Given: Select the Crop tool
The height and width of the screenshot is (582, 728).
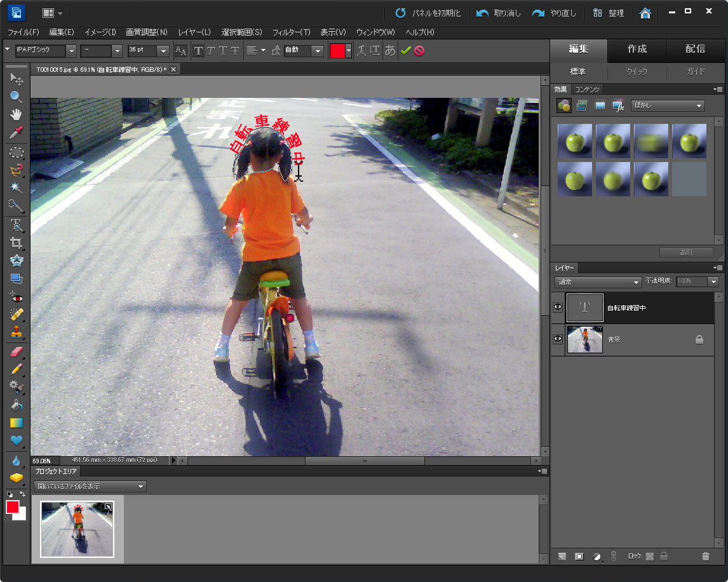Looking at the screenshot, I should (16, 242).
